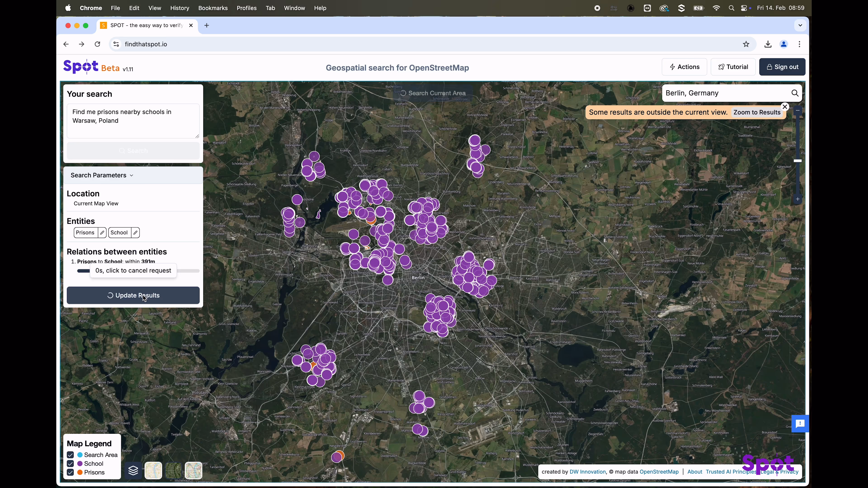The width and height of the screenshot is (868, 488).
Task: Open the OpenStreetMap attribution link
Action: [x=659, y=472]
